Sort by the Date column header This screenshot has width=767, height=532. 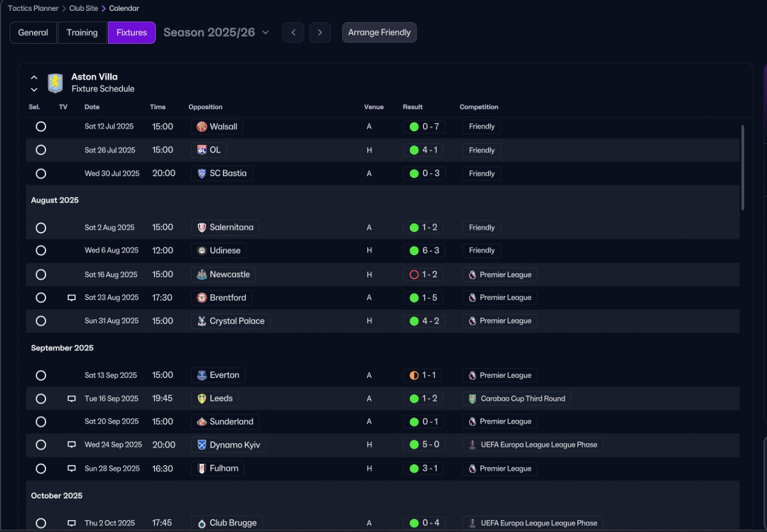[92, 107]
